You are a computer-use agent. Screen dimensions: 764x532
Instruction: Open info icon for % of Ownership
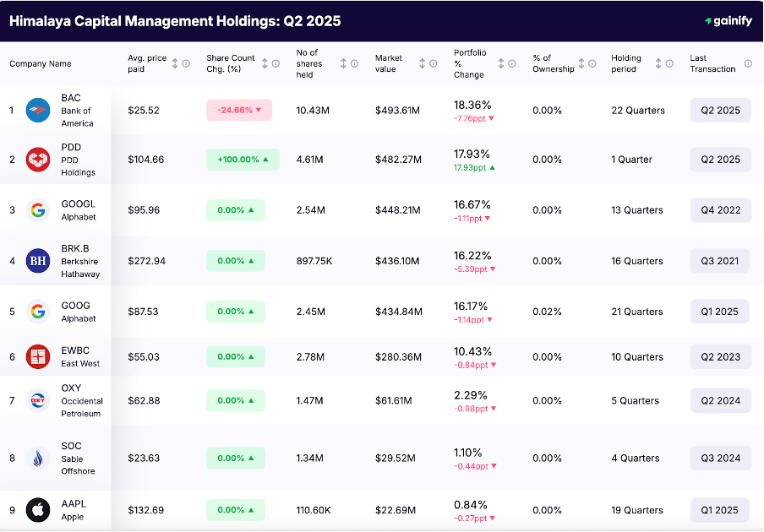(592, 63)
